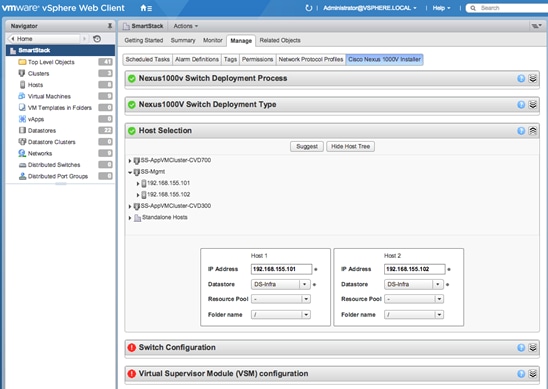548x389 pixels.
Task: Click the Datastore Clusters icon
Action: 22,142
